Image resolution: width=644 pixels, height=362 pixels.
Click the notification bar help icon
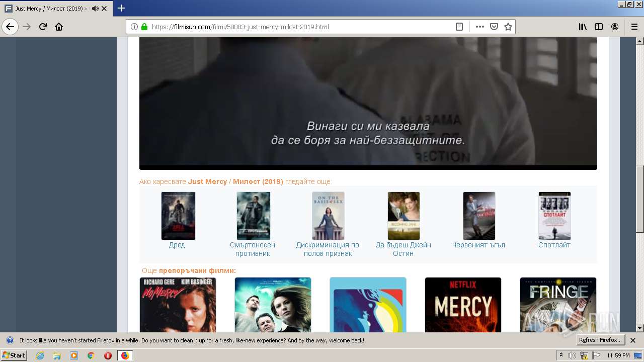point(10,340)
